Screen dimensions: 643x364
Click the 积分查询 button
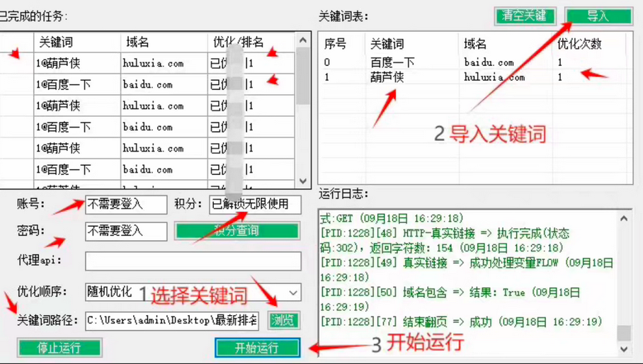click(x=237, y=231)
